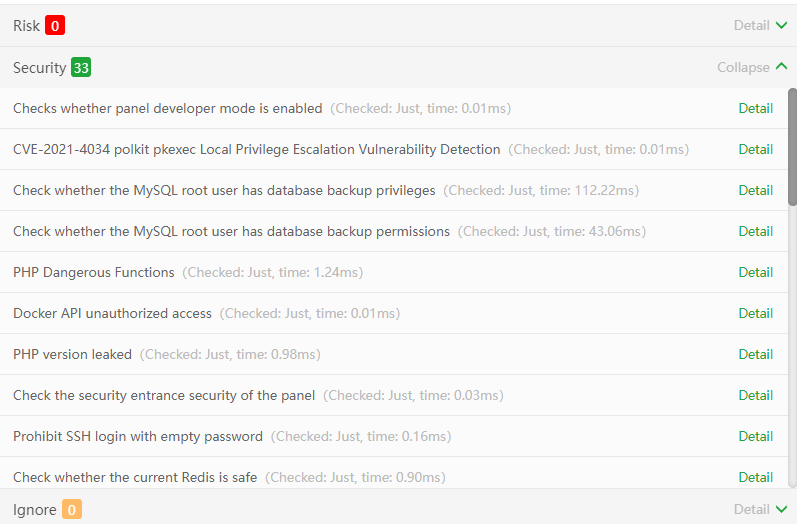Viewport: 797px width, 524px height.
Task: Open Detail for PHP Dangerous Functions
Action: 755,272
